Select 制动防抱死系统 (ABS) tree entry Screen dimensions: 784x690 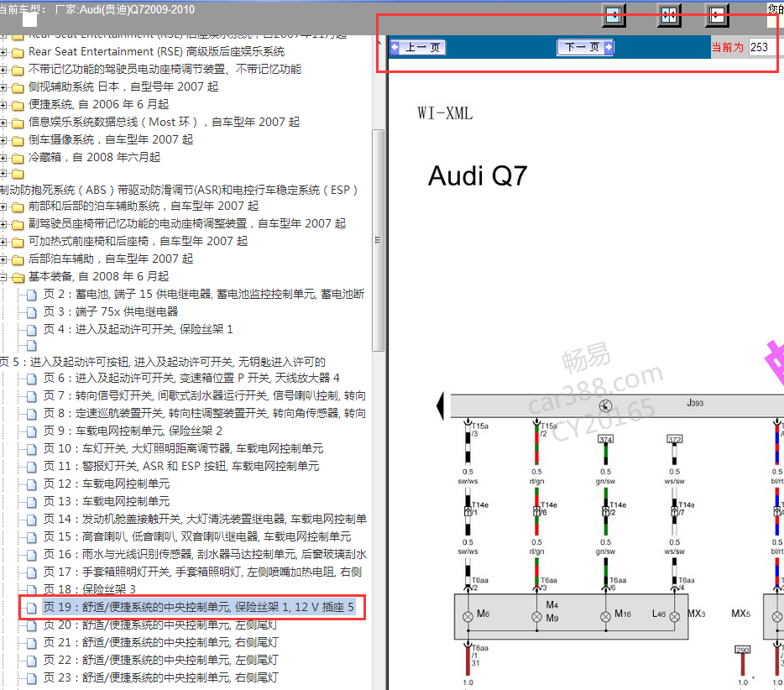pos(179,190)
